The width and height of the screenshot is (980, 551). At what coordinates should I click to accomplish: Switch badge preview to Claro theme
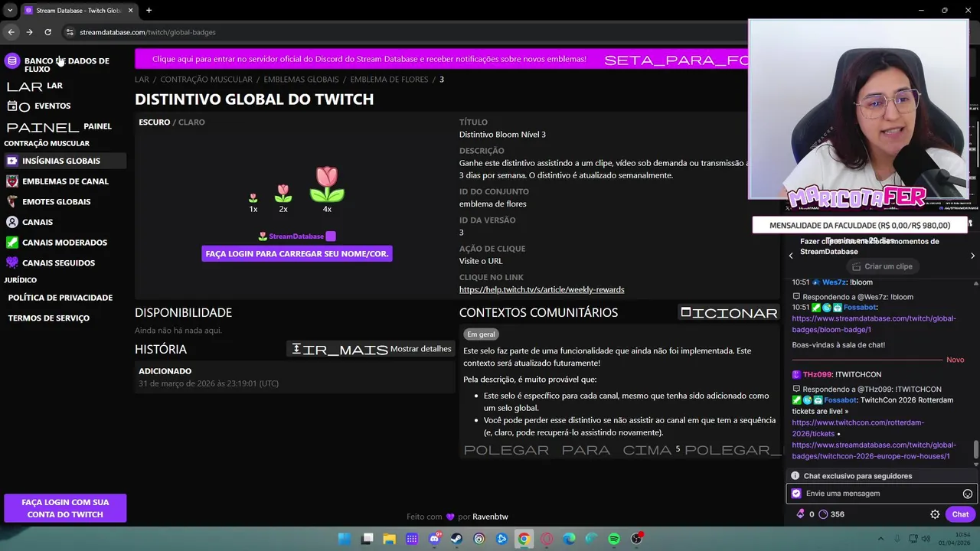point(191,122)
